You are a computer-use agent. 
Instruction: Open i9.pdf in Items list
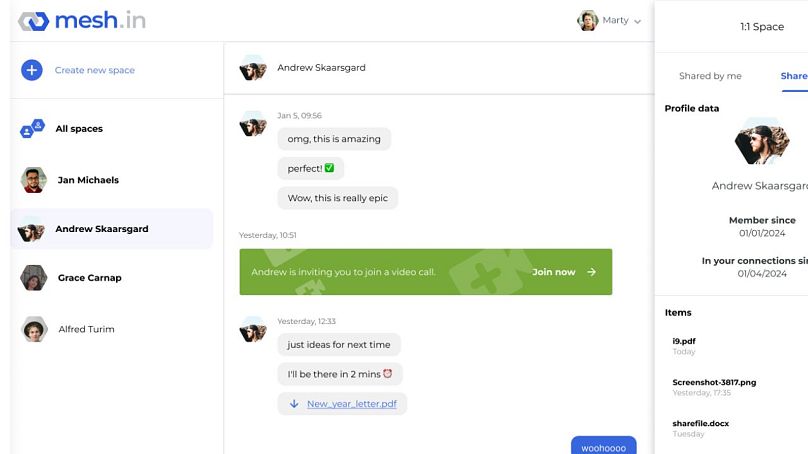[684, 341]
